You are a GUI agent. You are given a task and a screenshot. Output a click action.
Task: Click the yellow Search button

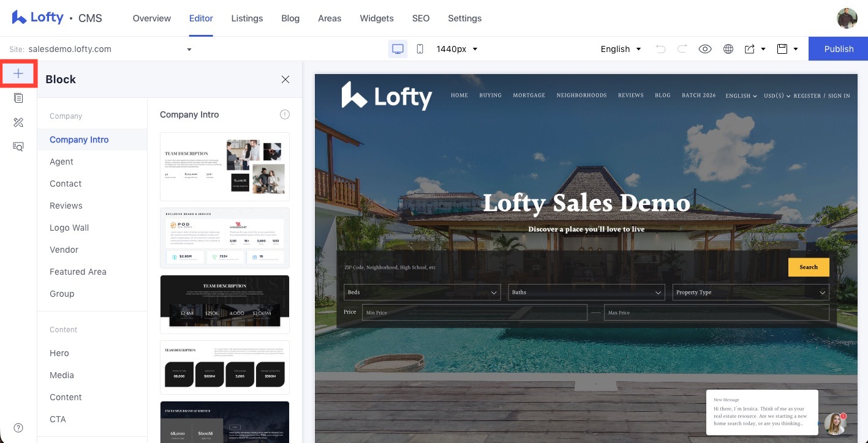point(808,267)
